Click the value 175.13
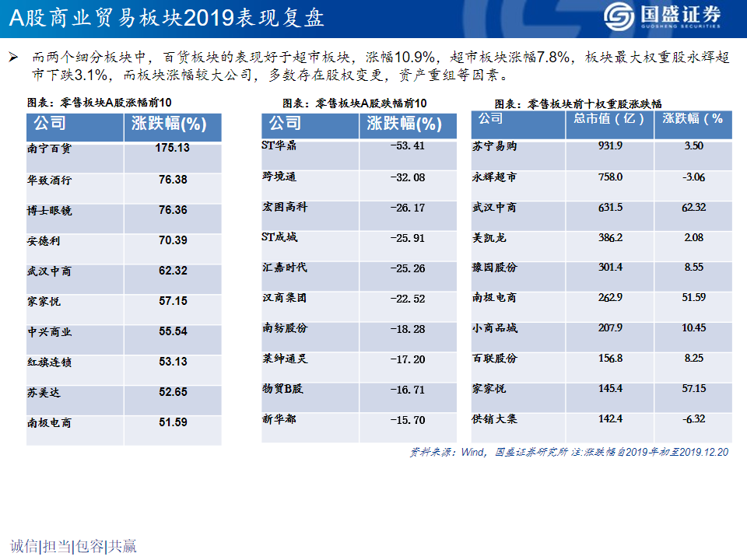 (173, 148)
